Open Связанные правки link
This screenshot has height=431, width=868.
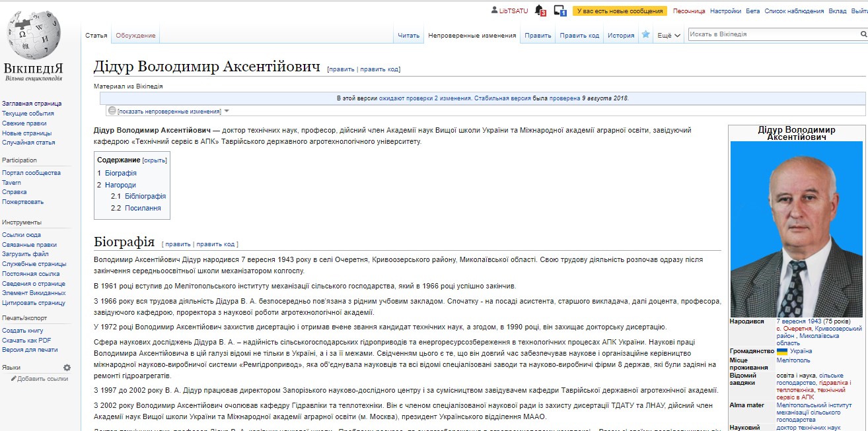tap(29, 245)
